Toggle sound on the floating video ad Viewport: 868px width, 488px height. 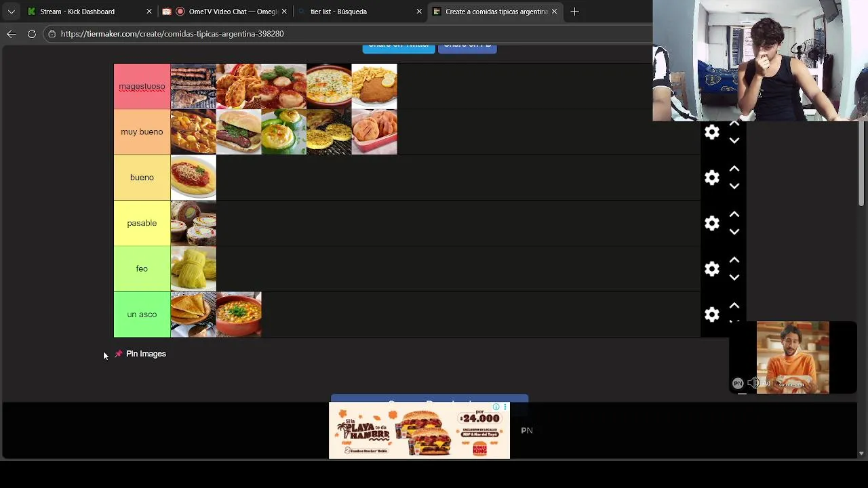pos(753,384)
